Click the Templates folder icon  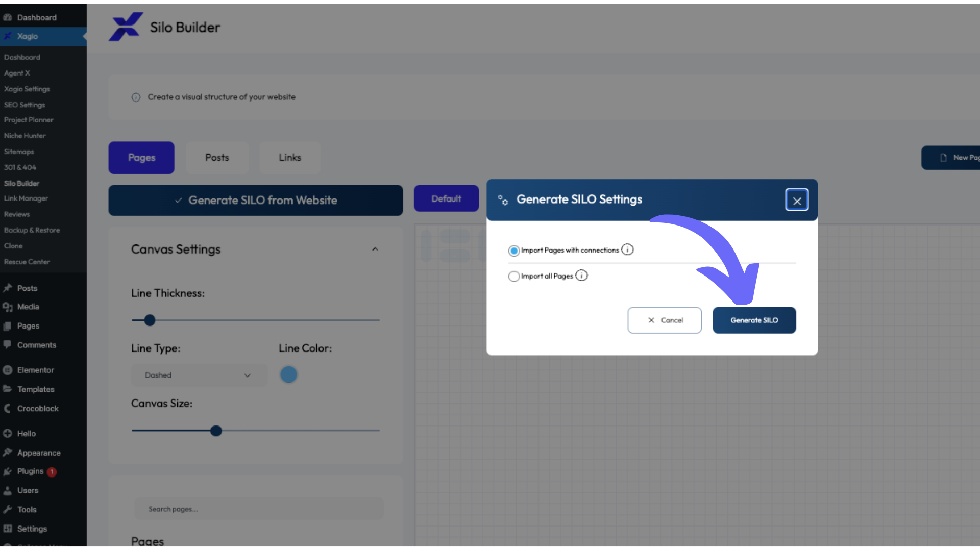(x=8, y=389)
